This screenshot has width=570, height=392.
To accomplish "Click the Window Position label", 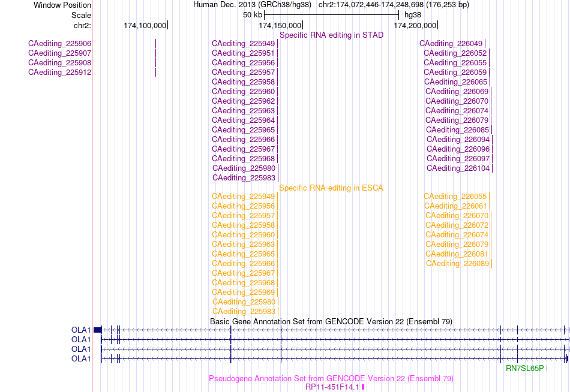I will (62, 5).
